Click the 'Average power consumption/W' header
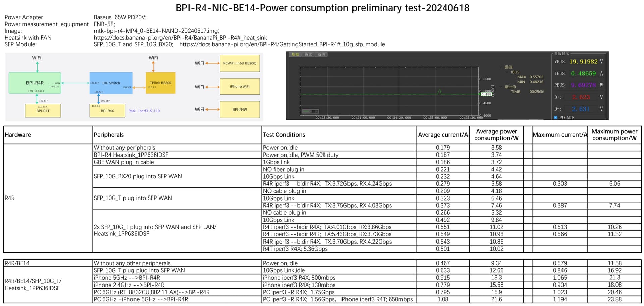This screenshot has height=306, width=644. 496,135
